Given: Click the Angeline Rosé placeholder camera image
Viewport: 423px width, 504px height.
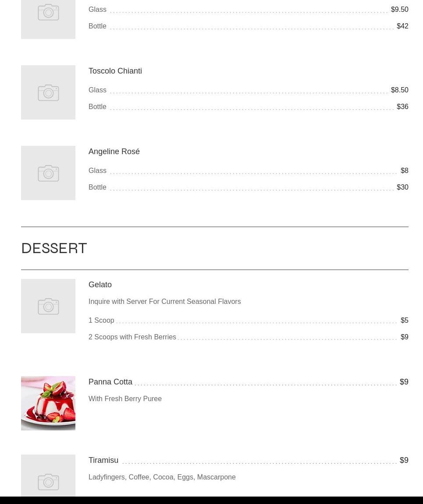Looking at the screenshot, I should [48, 173].
